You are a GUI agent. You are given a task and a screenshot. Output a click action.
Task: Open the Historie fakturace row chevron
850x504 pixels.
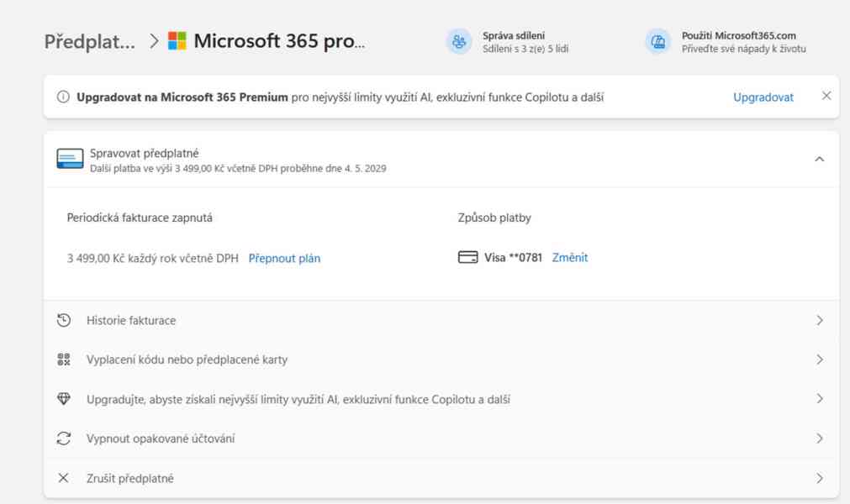tap(819, 320)
